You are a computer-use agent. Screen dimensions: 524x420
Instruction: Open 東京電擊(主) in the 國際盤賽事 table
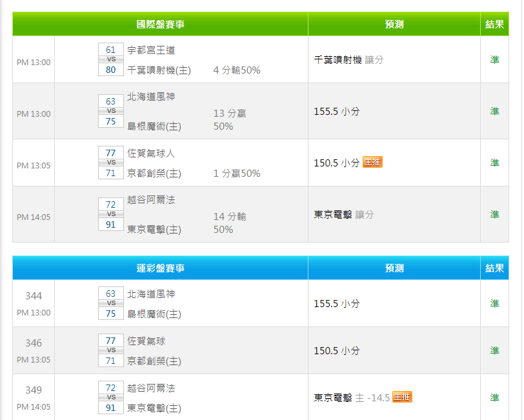(154, 230)
